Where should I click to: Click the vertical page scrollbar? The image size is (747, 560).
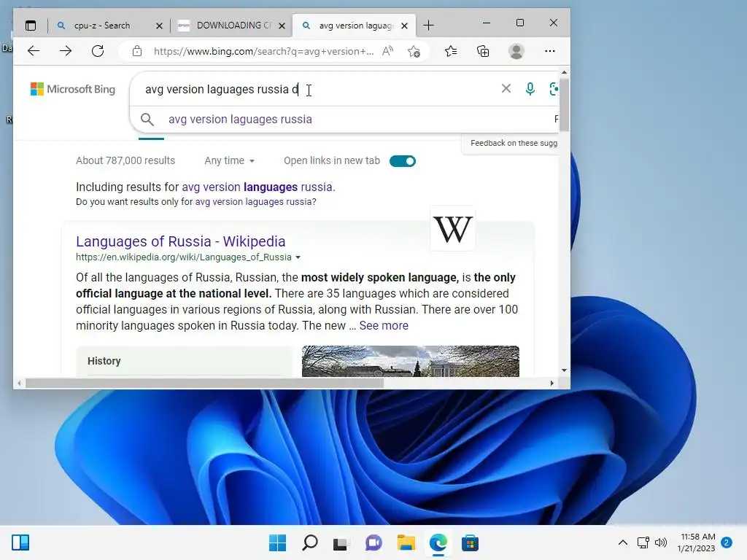pyautogui.click(x=564, y=106)
